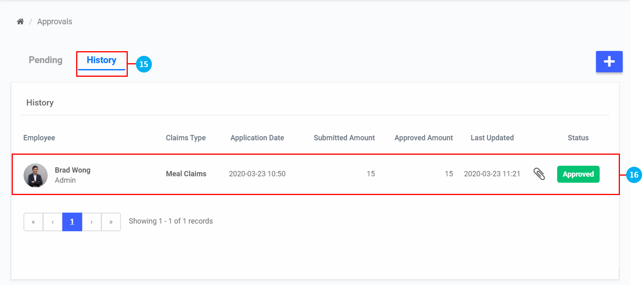Image resolution: width=644 pixels, height=285 pixels.
Task: Click the green Approved status button
Action: point(578,174)
